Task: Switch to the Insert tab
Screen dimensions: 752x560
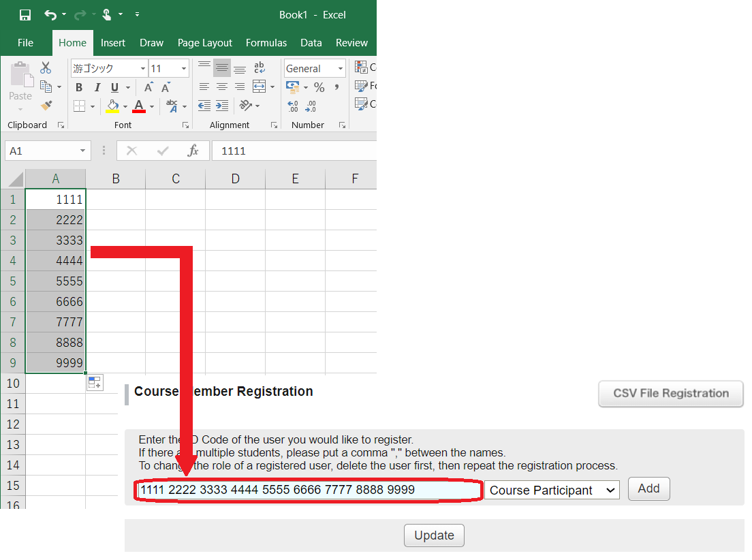Action: click(x=112, y=43)
